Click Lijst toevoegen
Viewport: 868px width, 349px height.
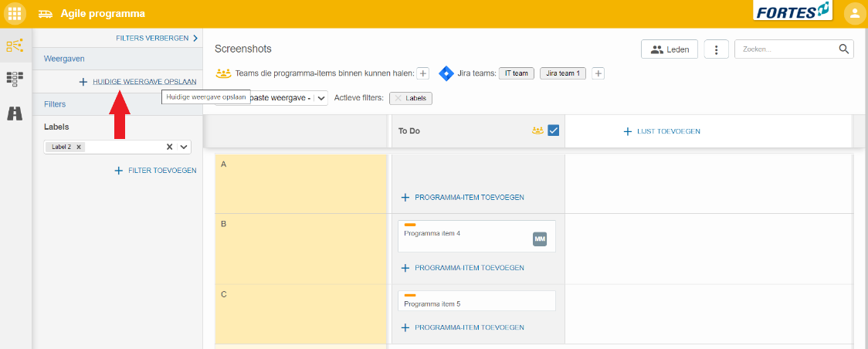tap(662, 131)
